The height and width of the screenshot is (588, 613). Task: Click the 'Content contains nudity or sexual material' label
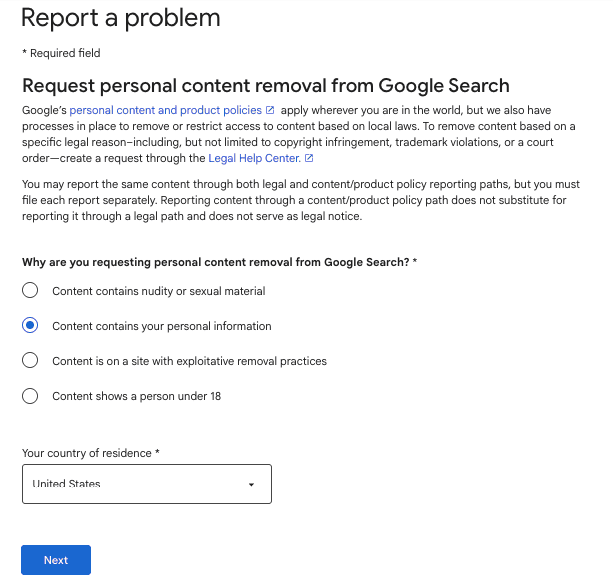point(158,291)
